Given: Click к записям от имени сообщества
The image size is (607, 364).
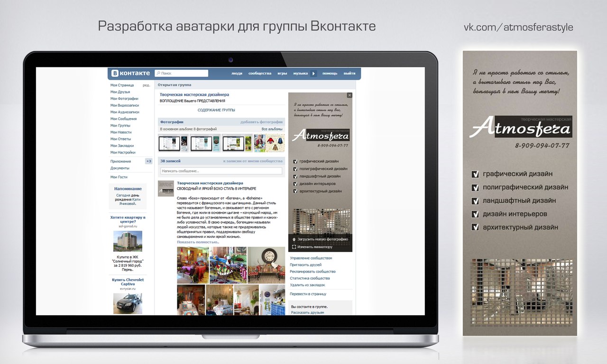Looking at the screenshot, I should click(x=253, y=161).
